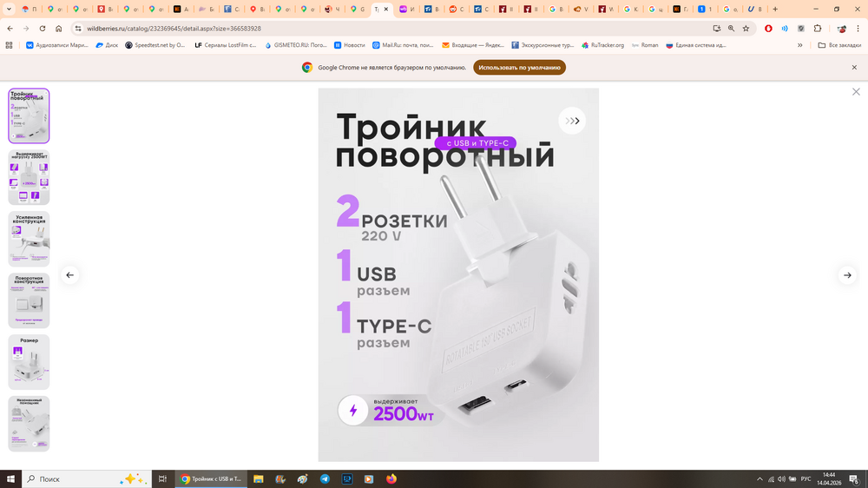Show previous product image
This screenshot has height=488, width=868.
69,274
